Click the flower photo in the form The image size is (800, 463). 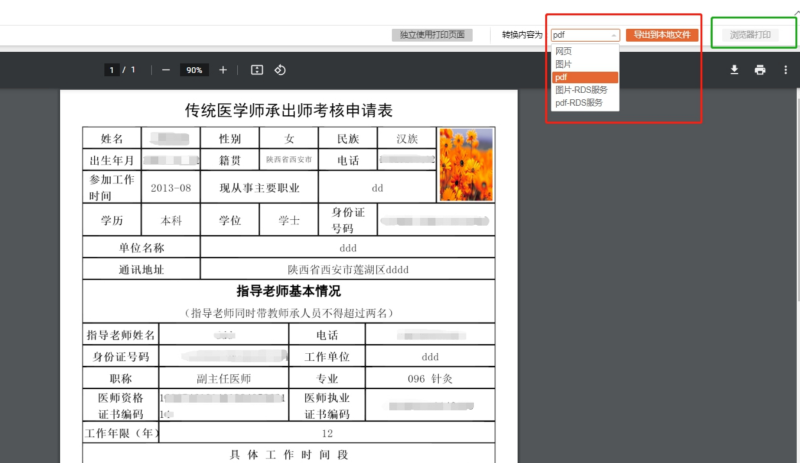click(465, 164)
